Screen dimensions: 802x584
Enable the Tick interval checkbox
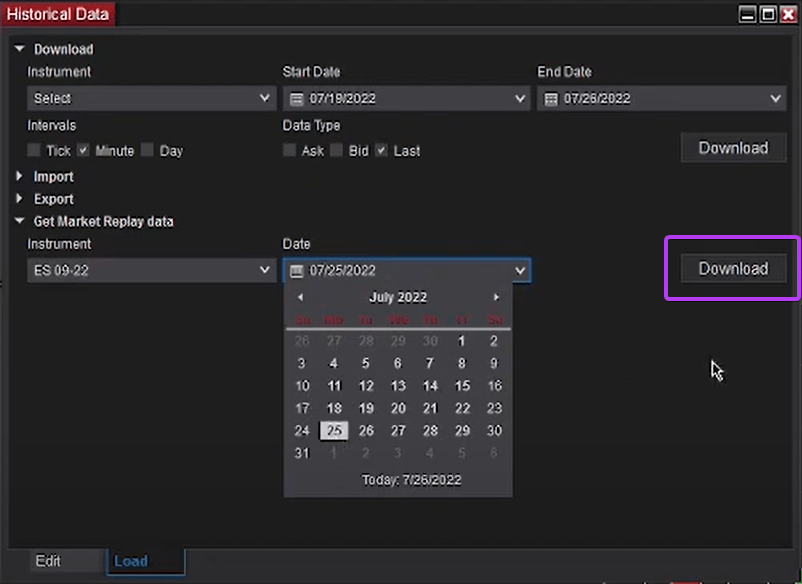click(34, 150)
